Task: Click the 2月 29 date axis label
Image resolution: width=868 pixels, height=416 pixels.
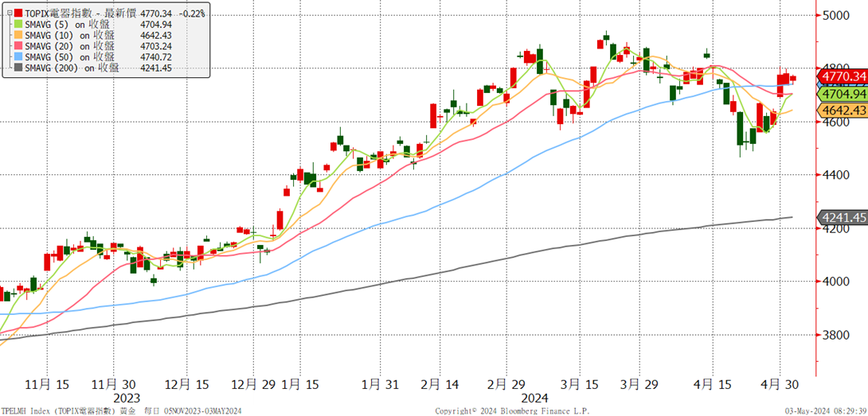Action: [x=506, y=384]
